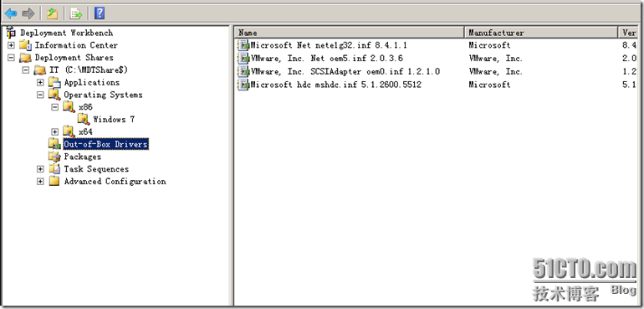Click the driver icon for VMware Net oem5.inf
The width and height of the screenshot is (644, 309).
(243, 58)
